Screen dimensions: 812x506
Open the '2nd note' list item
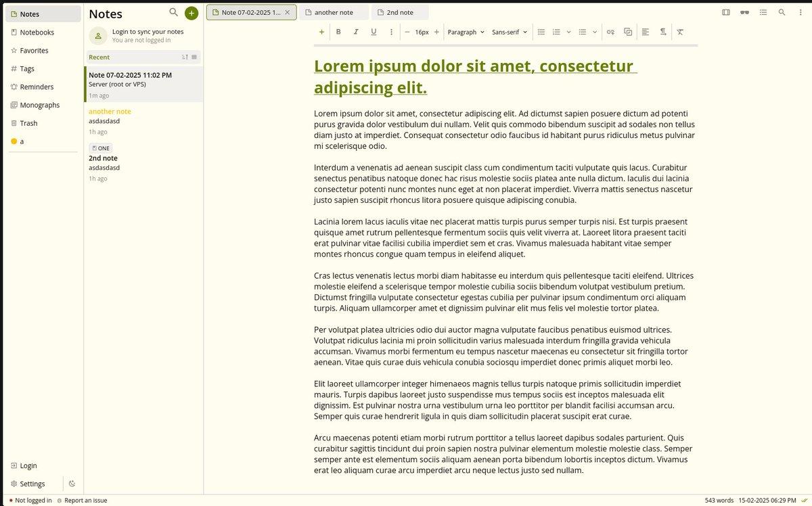tap(143, 162)
